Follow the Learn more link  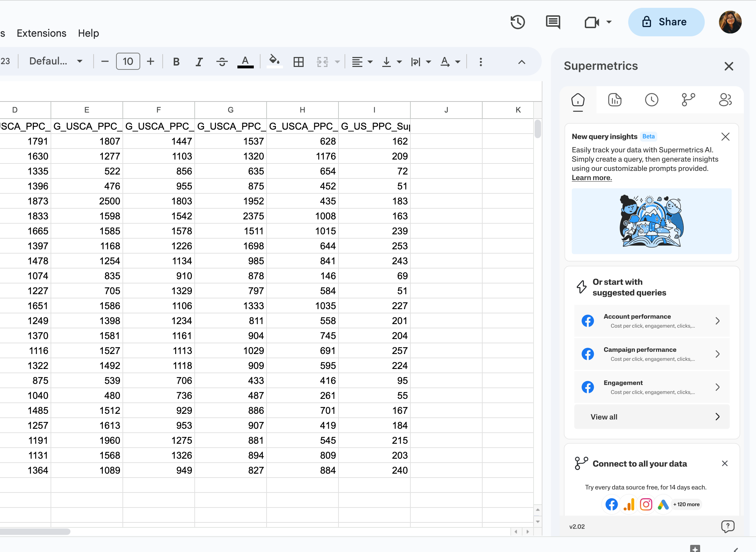pyautogui.click(x=592, y=178)
